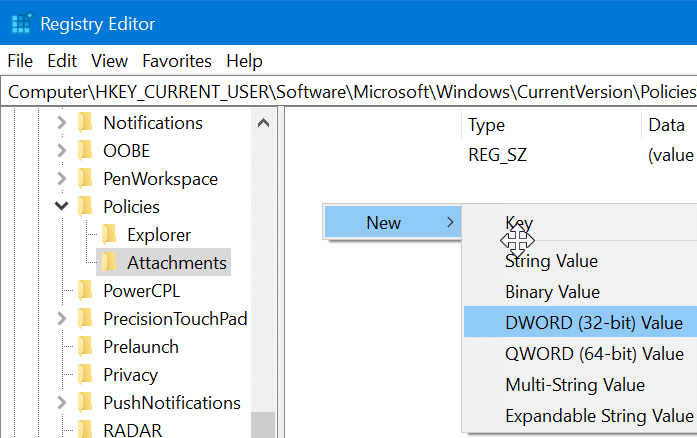Click the Privacy folder icon

(85, 374)
